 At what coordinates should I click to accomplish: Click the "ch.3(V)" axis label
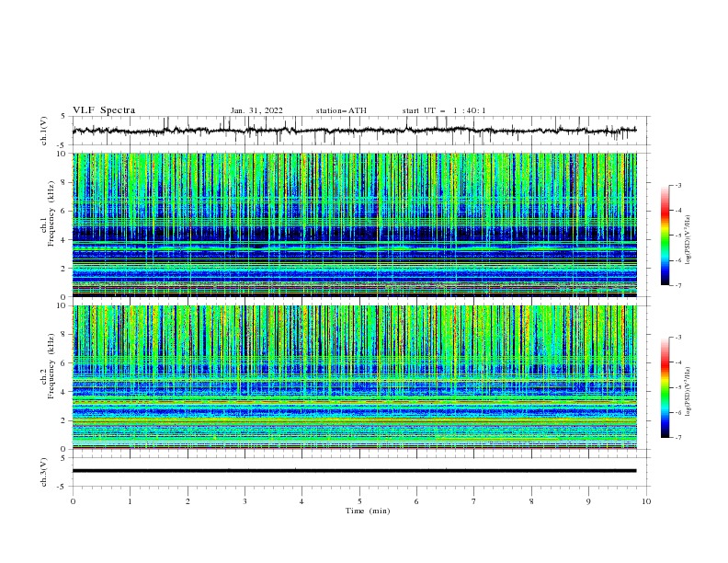point(44,472)
